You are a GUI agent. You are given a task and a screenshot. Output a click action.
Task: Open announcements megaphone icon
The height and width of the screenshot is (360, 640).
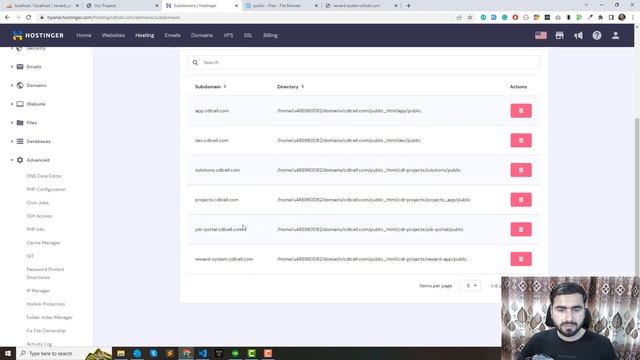pos(578,36)
